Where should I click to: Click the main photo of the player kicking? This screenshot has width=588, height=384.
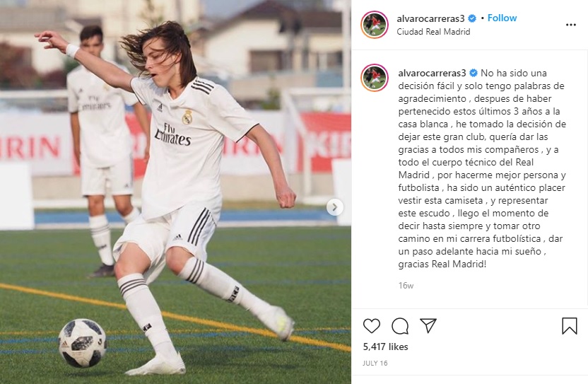[175, 192]
